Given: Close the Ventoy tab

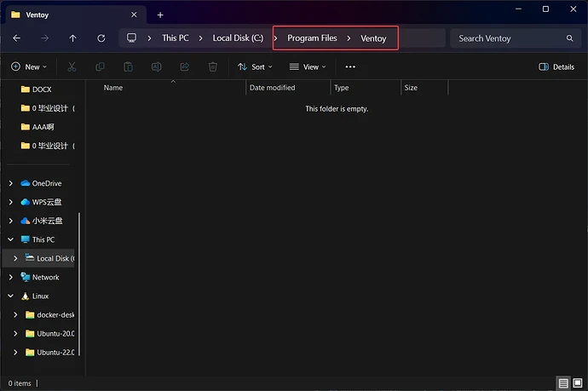Looking at the screenshot, I should pos(134,14).
